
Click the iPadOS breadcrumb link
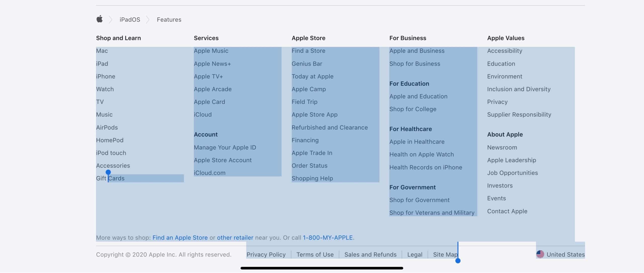click(130, 20)
